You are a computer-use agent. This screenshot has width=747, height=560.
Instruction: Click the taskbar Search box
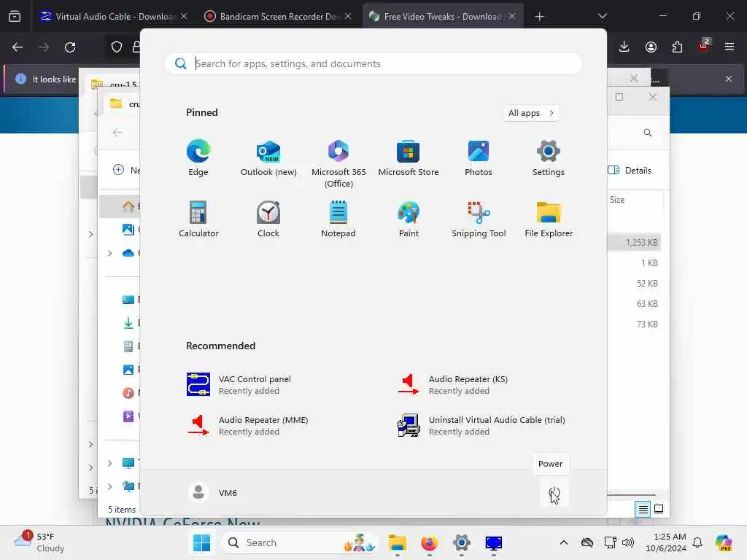coord(299,542)
